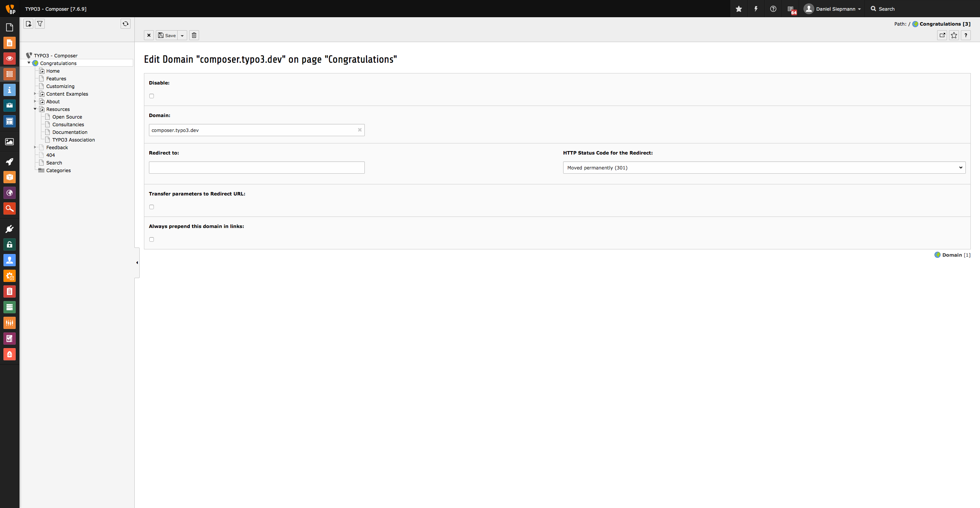Collapse the page tree panel handle
The height and width of the screenshot is (508, 980).
click(137, 262)
